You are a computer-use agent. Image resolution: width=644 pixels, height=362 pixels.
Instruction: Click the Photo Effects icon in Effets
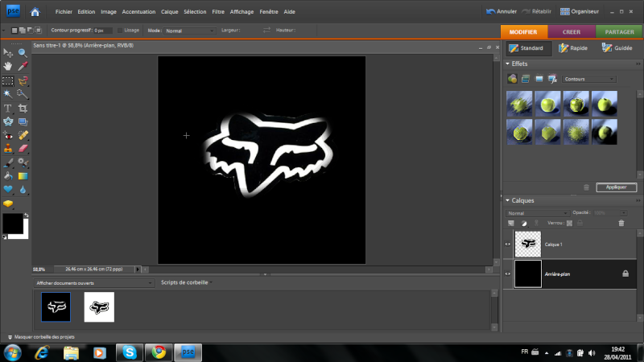[x=539, y=79]
